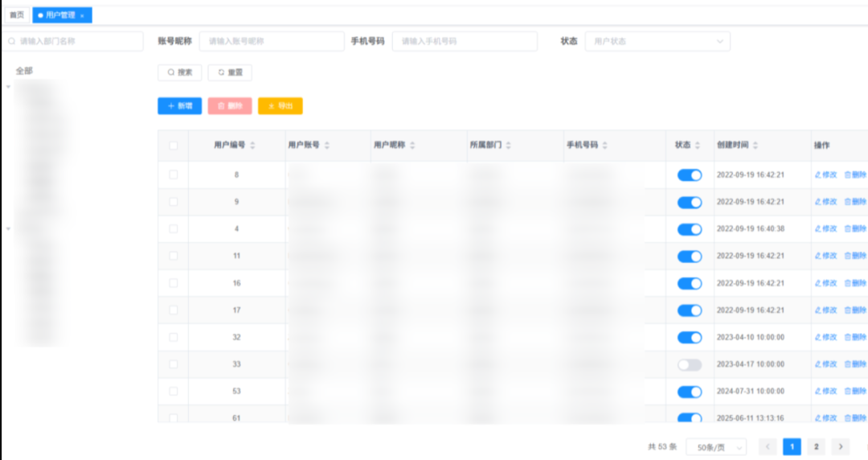868x460 pixels.
Task: Sort by 用户账号 column arrows
Action: 326,146
